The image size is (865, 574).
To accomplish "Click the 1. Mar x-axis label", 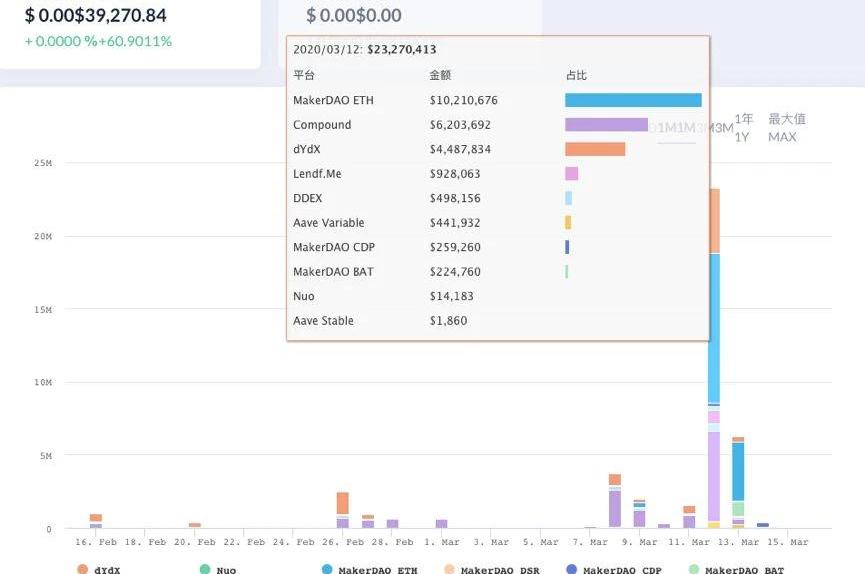I will click(442, 542).
